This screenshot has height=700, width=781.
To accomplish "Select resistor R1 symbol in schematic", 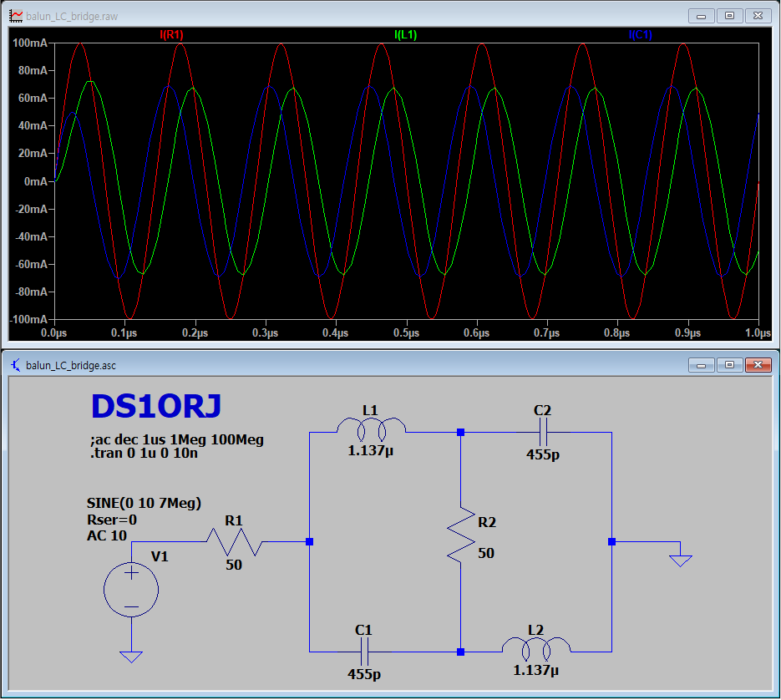I will click(234, 542).
